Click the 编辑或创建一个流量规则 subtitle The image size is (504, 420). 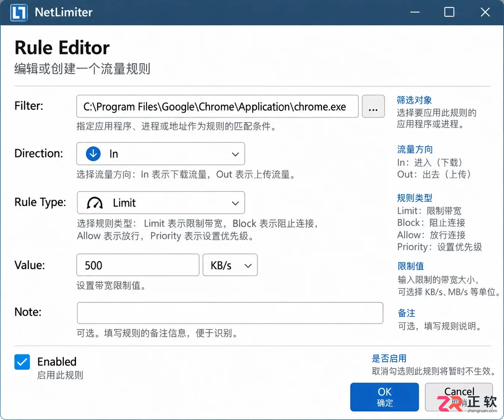tap(82, 69)
